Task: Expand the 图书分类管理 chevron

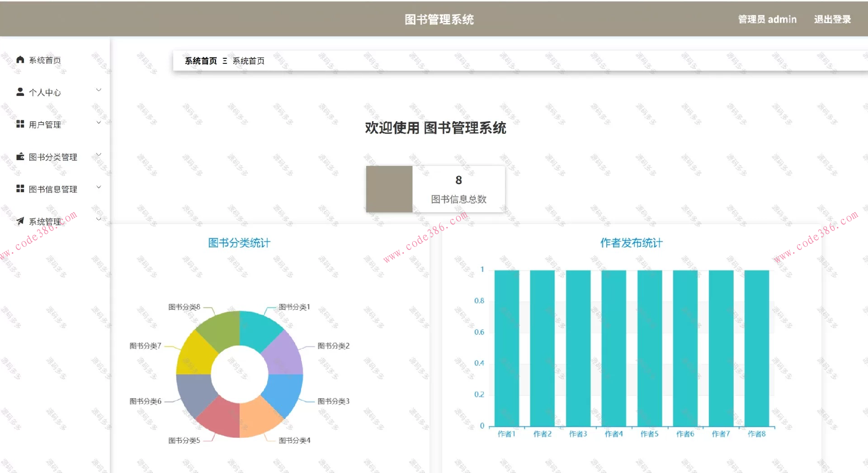Action: [99, 155]
